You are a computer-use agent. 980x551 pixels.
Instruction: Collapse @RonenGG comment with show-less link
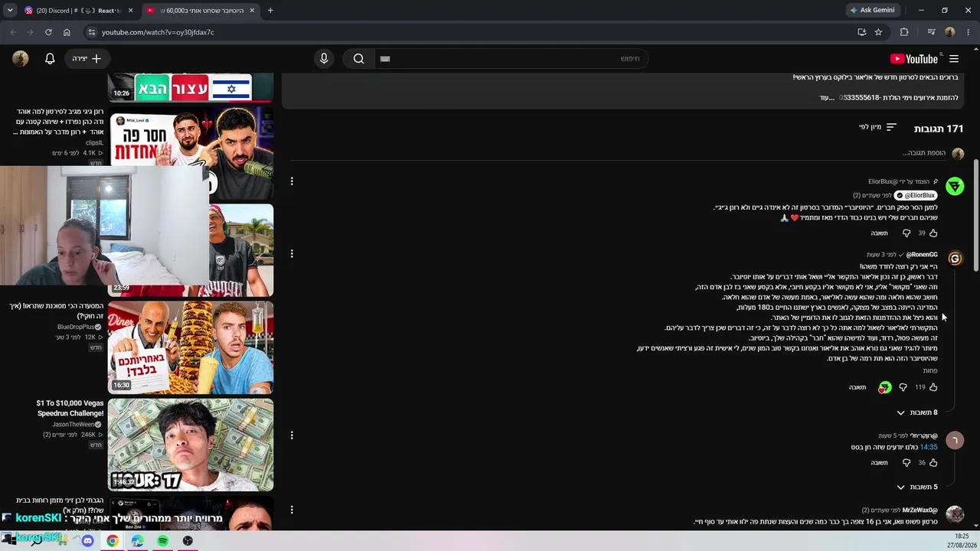pos(929,370)
